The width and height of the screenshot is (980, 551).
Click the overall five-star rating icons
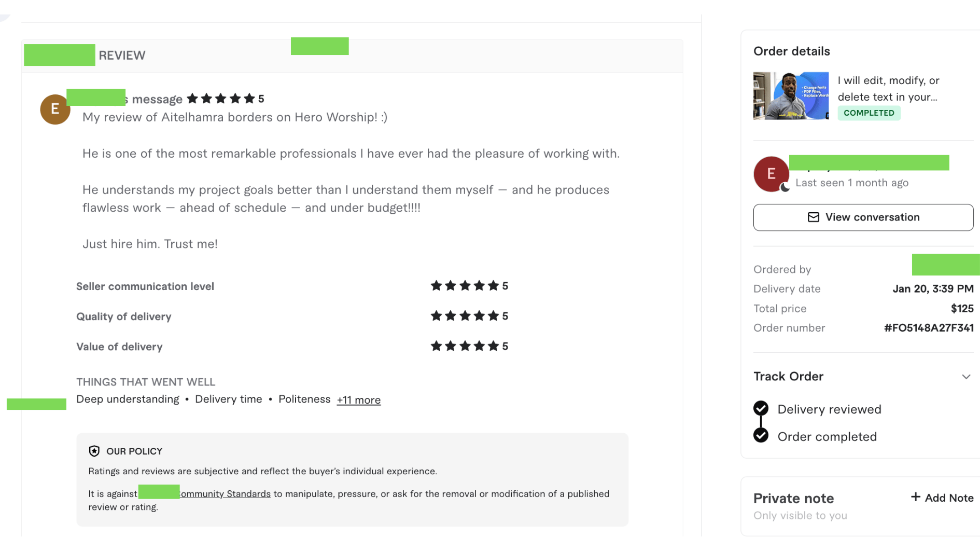[x=221, y=99]
